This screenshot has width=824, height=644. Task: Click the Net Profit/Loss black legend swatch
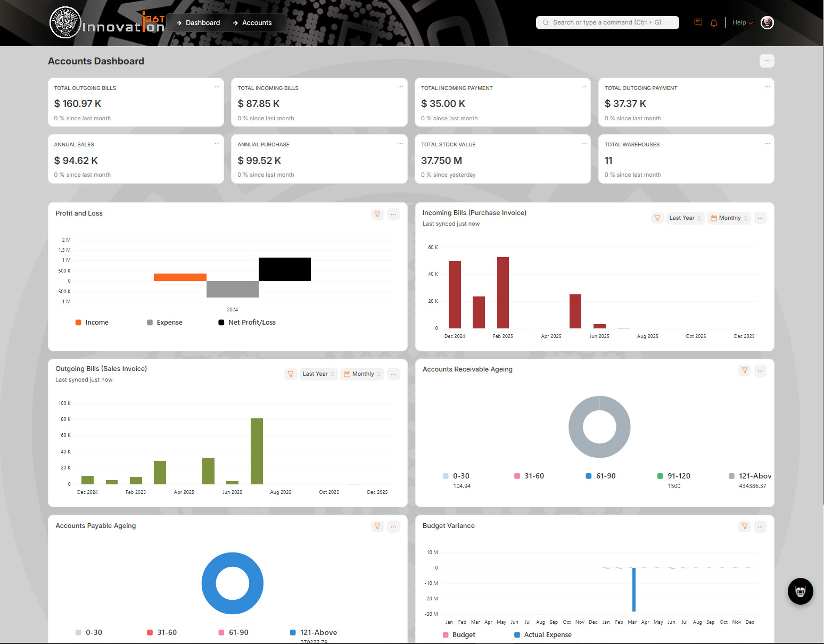click(221, 323)
